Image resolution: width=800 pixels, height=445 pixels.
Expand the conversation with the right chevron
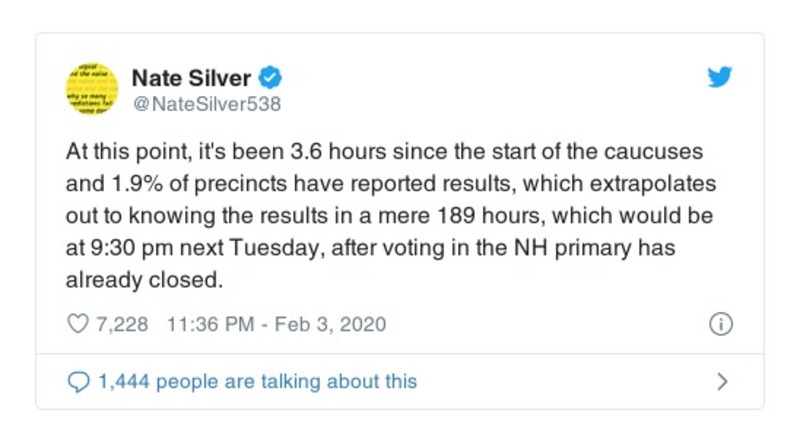tap(723, 381)
